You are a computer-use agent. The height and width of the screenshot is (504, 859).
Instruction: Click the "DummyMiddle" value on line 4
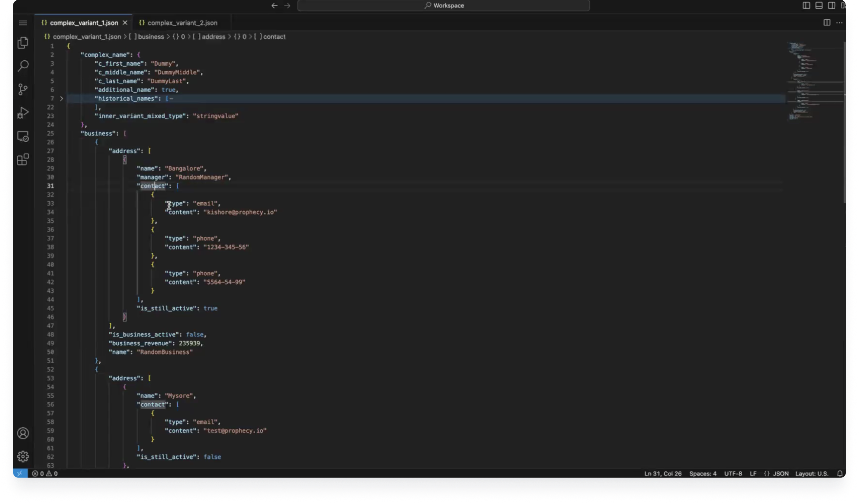tap(177, 72)
